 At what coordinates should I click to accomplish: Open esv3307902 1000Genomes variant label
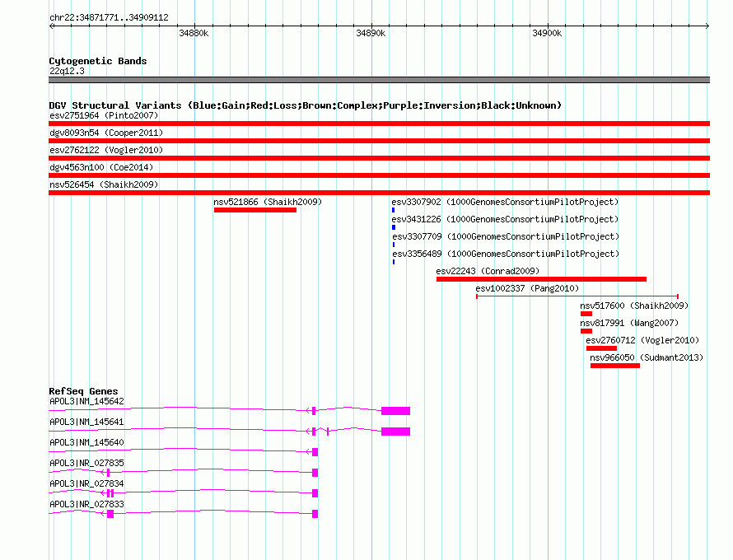(506, 202)
